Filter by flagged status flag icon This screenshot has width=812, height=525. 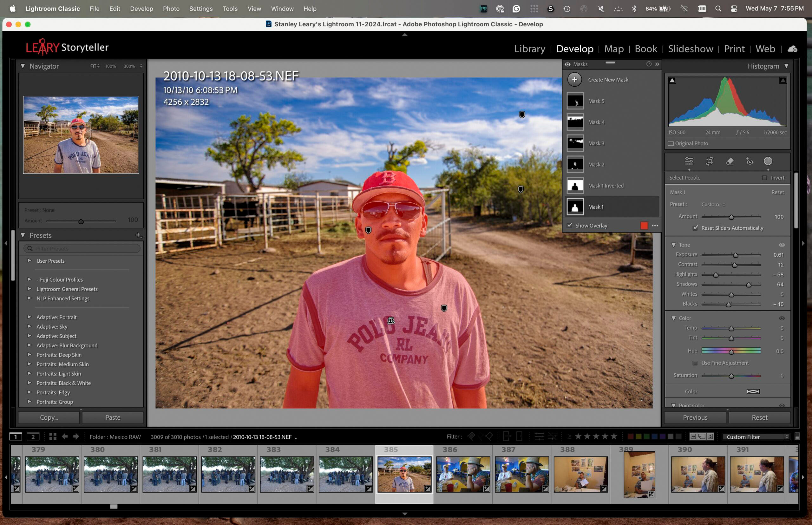pos(471,436)
